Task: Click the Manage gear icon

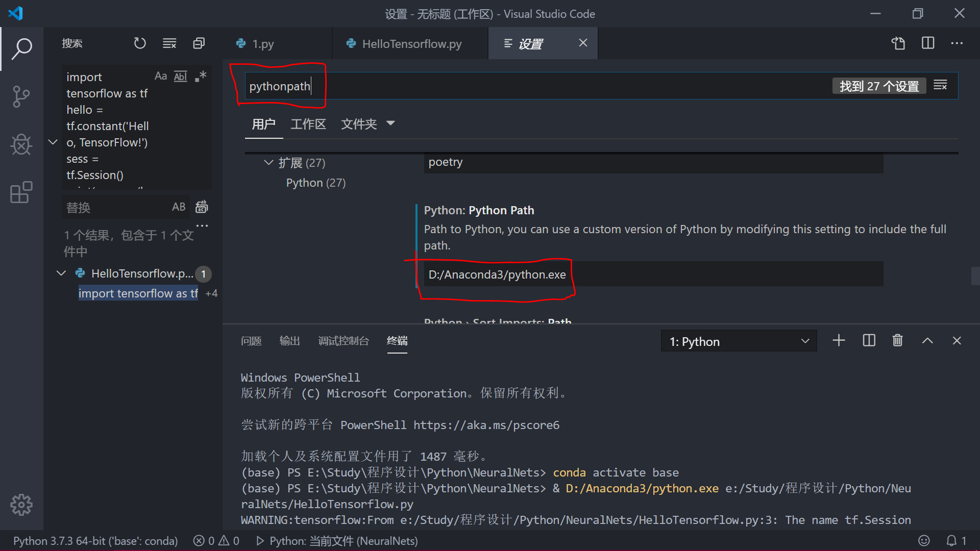Action: (21, 505)
